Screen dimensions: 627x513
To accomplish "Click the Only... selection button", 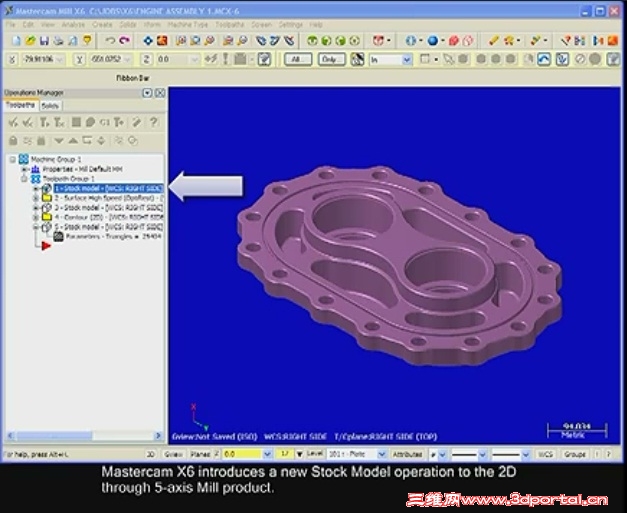I will pos(331,60).
